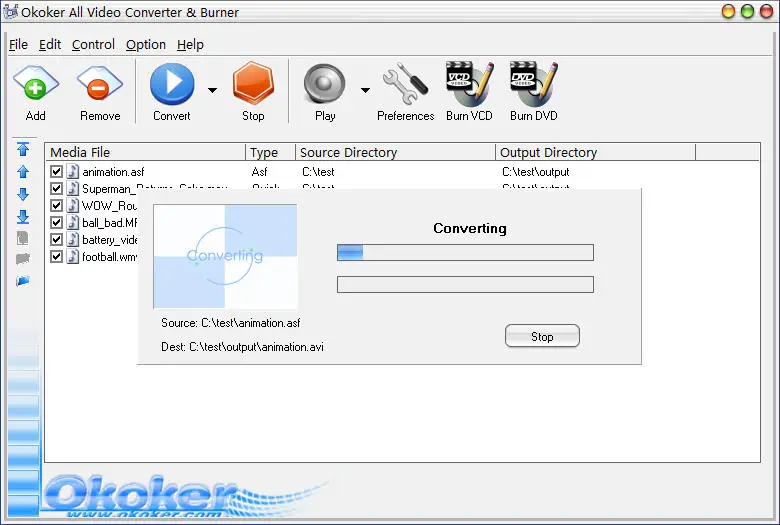The width and height of the screenshot is (780, 525).
Task: Open the Edit menu
Action: [x=50, y=45]
